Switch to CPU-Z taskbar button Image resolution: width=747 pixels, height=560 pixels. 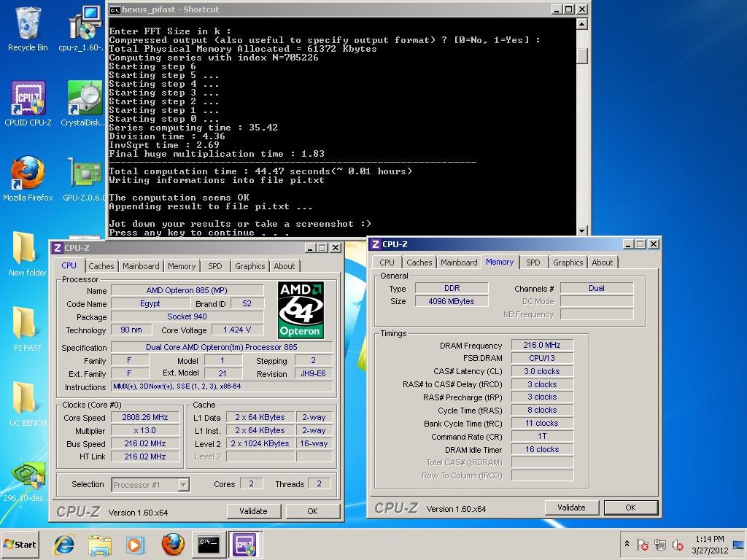(244, 544)
